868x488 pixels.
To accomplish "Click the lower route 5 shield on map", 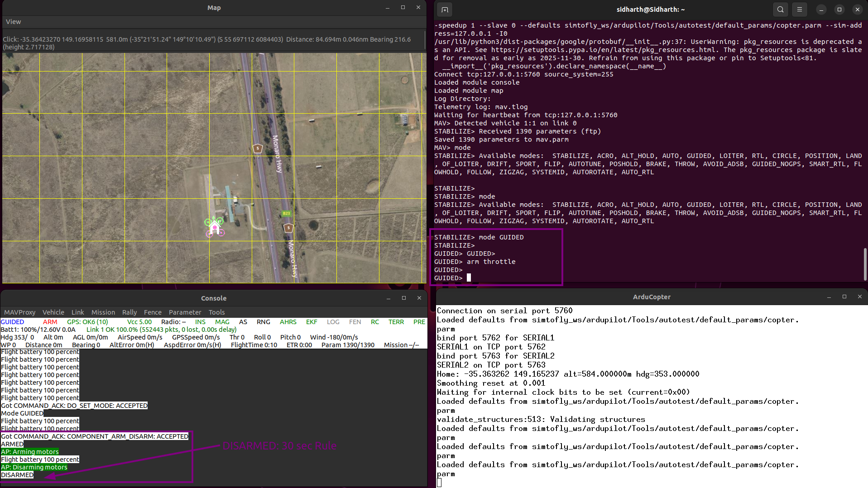I will (x=288, y=228).
